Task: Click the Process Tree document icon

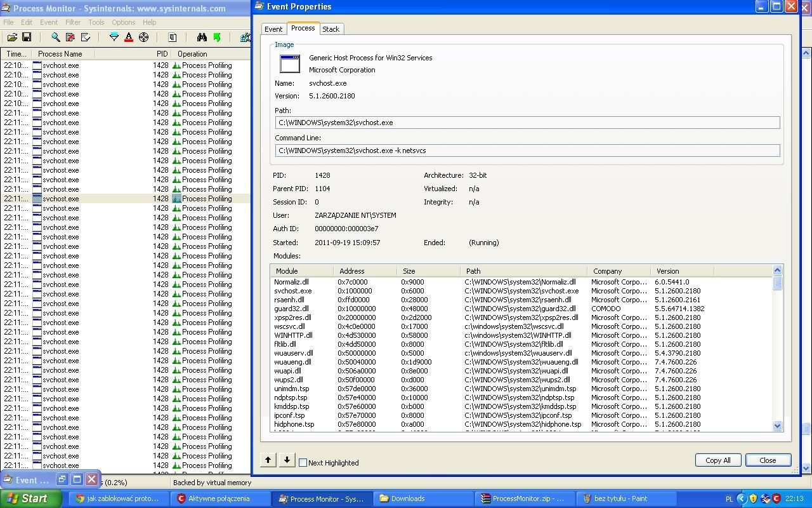Action: pyautogui.click(x=172, y=37)
